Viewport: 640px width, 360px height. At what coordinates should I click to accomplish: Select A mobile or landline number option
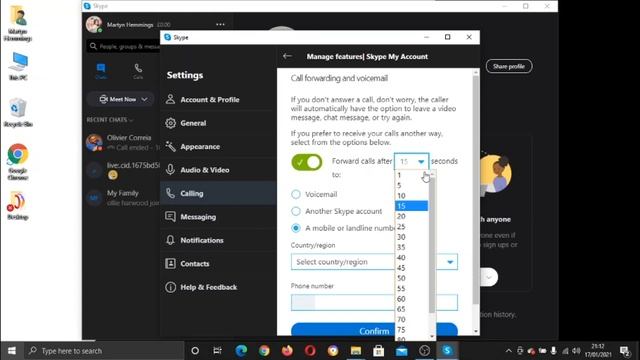[296, 228]
